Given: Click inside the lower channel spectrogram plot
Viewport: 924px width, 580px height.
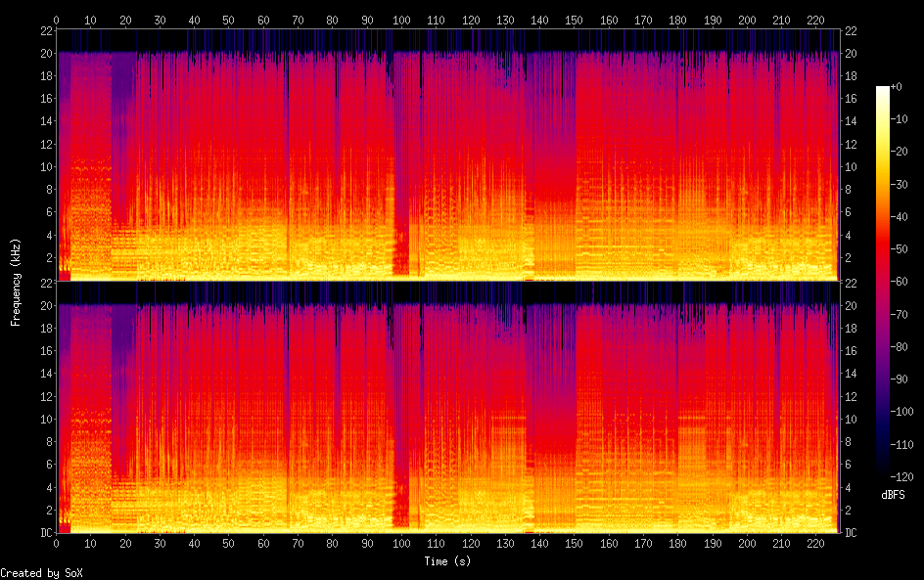Looking at the screenshot, I should [x=447, y=408].
